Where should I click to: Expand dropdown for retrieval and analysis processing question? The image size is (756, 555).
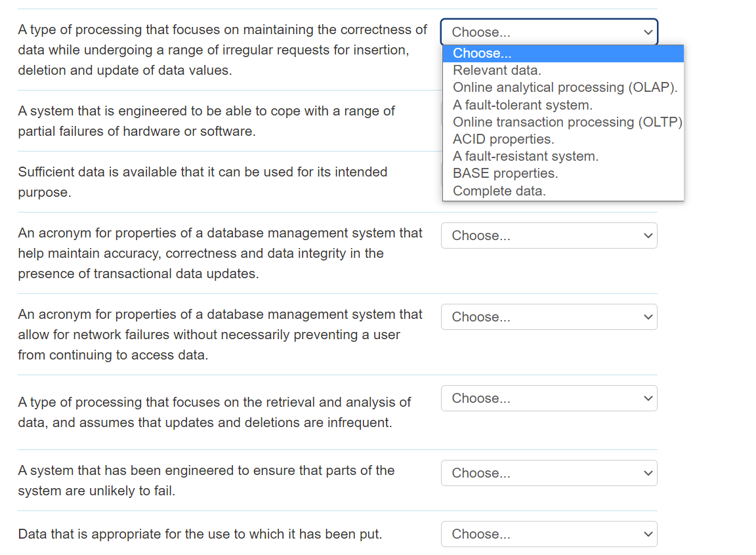[x=549, y=398]
